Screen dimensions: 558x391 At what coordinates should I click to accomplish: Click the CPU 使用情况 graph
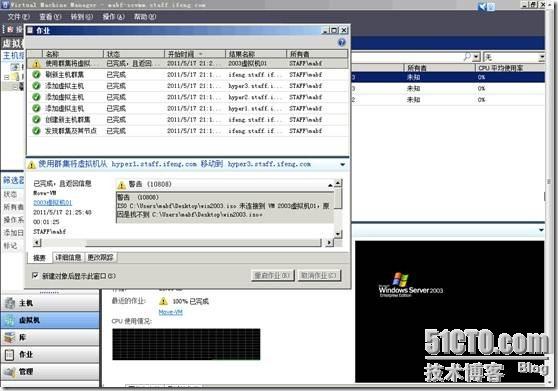pos(186,344)
